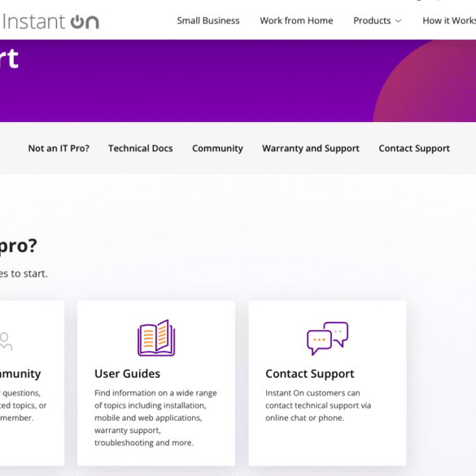
Task: Expand the Products dropdown chevron
Action: (398, 21)
